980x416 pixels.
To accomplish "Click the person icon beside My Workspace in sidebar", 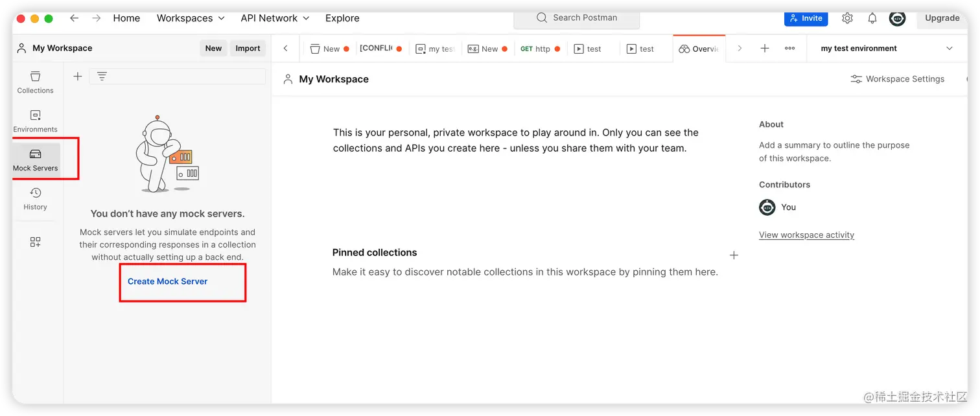I will click(x=22, y=48).
